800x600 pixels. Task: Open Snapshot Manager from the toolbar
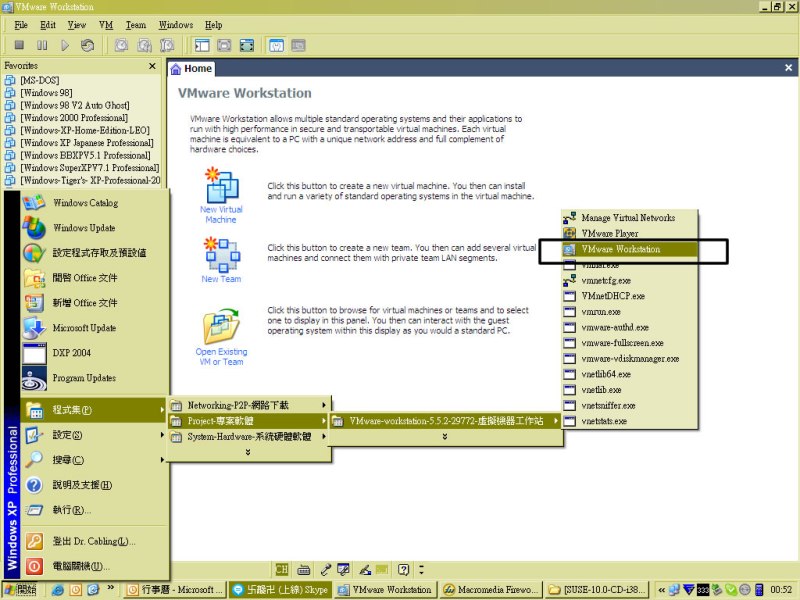coord(167,45)
